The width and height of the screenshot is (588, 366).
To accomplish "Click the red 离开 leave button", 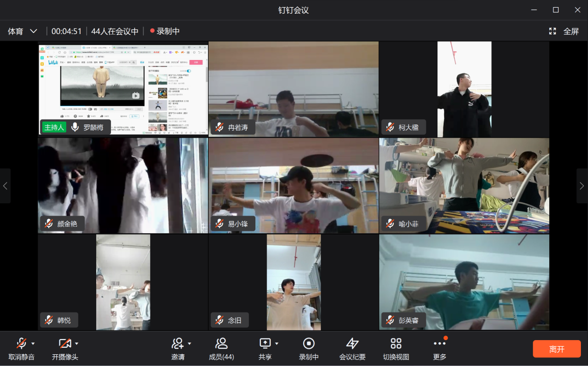I will [x=556, y=349].
